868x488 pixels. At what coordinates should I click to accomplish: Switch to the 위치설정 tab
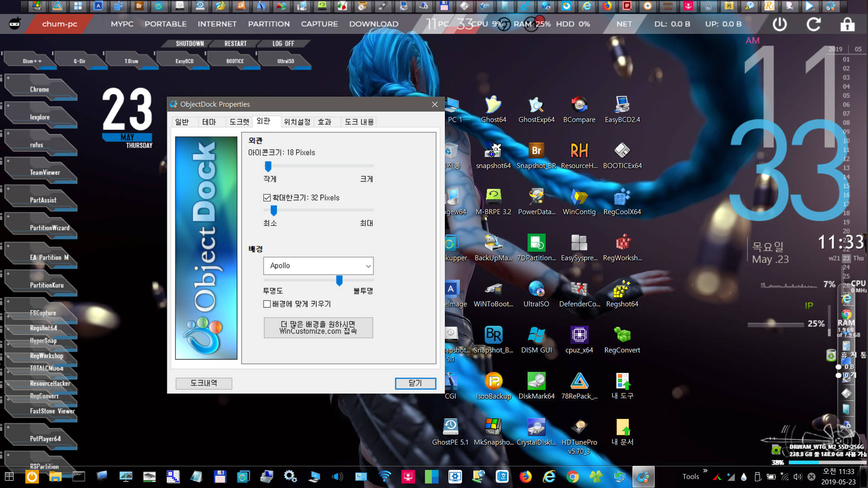click(x=297, y=122)
